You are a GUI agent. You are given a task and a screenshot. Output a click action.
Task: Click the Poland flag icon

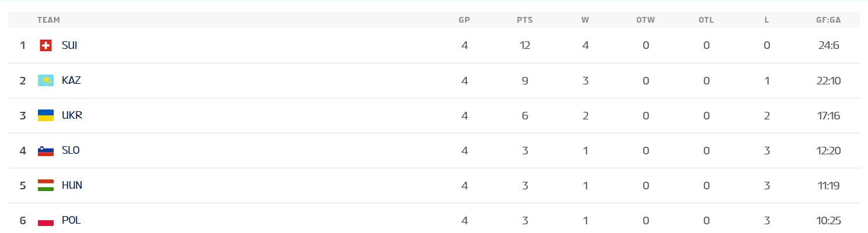pos(46,220)
